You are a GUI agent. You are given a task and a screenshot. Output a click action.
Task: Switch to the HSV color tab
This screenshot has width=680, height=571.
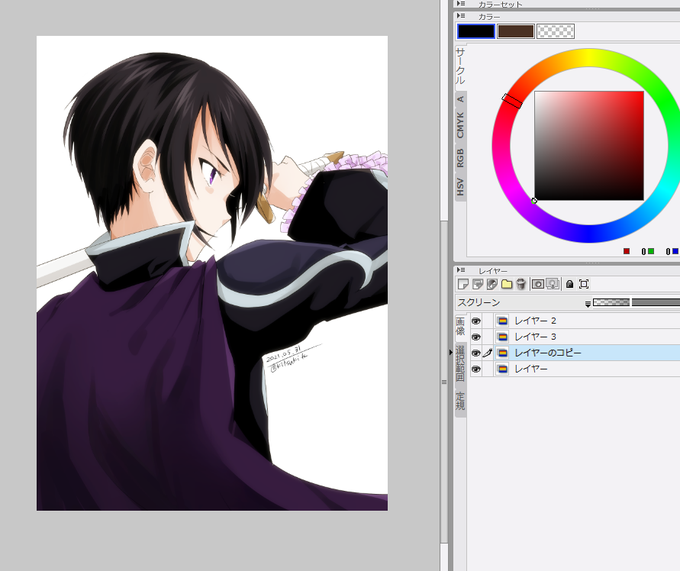coord(460,186)
